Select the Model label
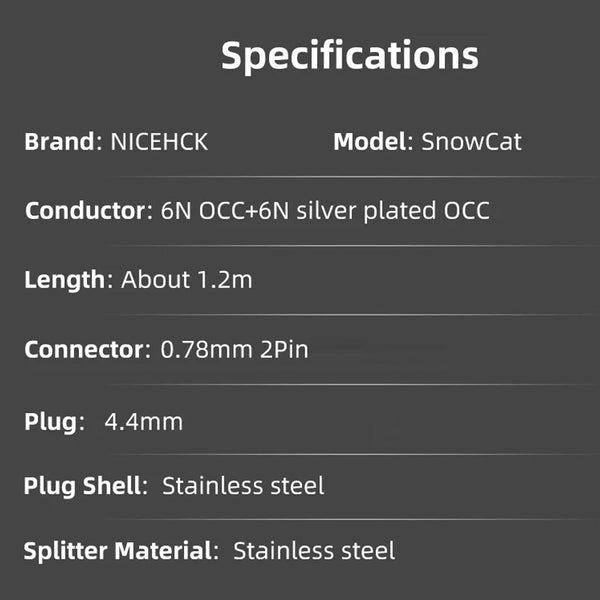 370,141
